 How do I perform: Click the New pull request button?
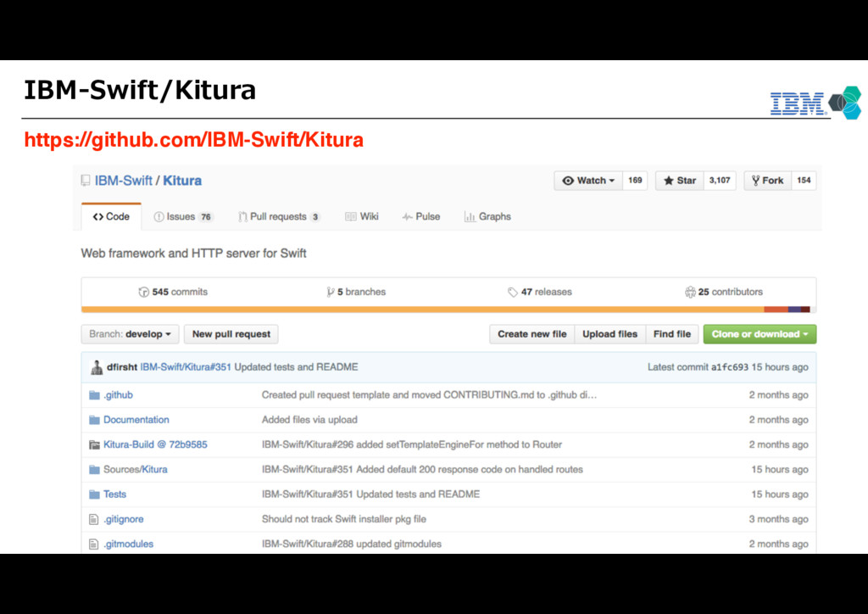tap(231, 334)
